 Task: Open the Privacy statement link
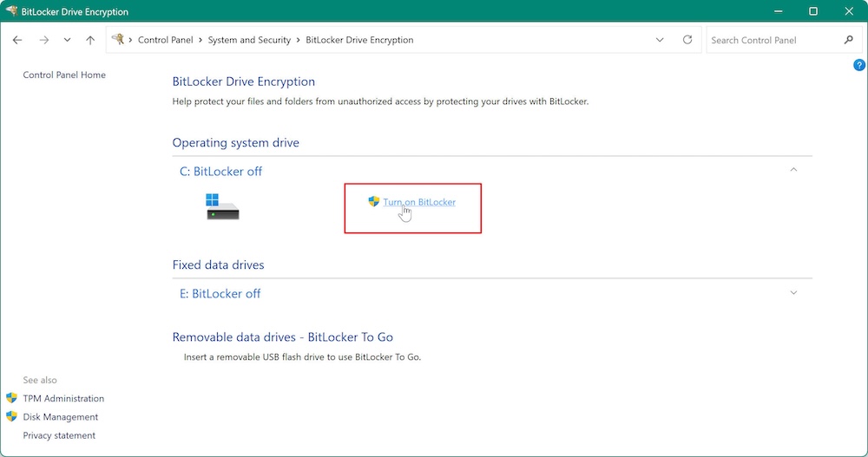click(x=59, y=435)
